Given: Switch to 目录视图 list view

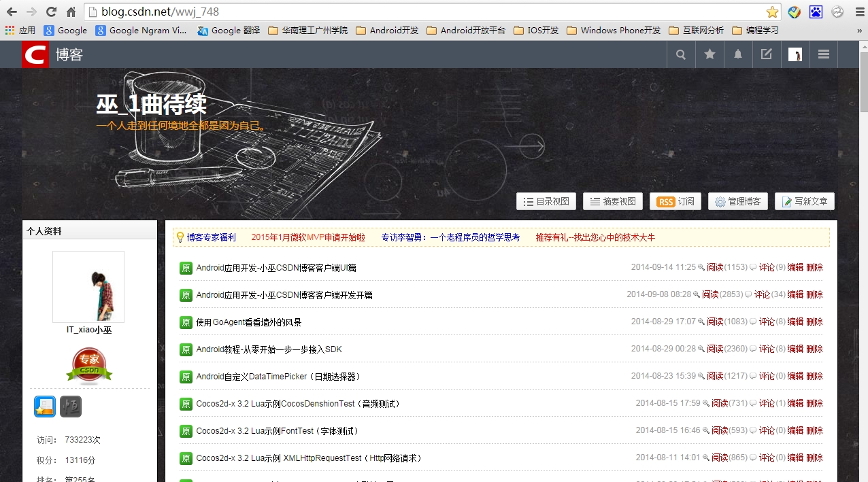Looking at the screenshot, I should 546,201.
